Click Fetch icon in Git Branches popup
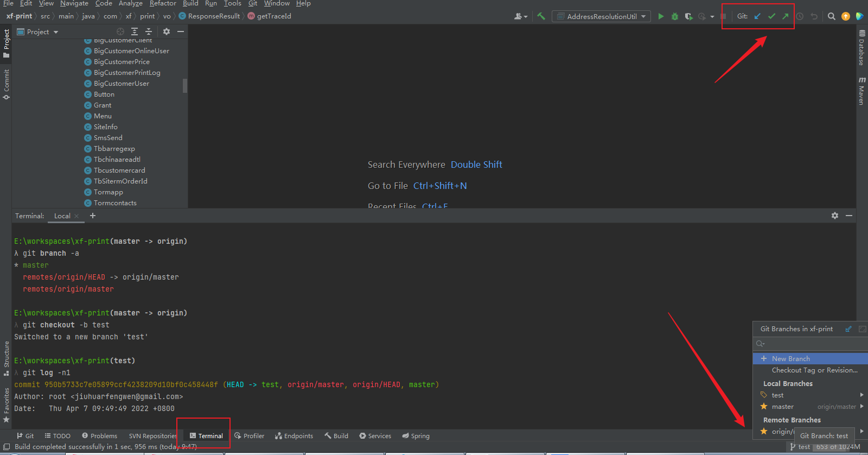The width and height of the screenshot is (868, 455). tap(848, 329)
